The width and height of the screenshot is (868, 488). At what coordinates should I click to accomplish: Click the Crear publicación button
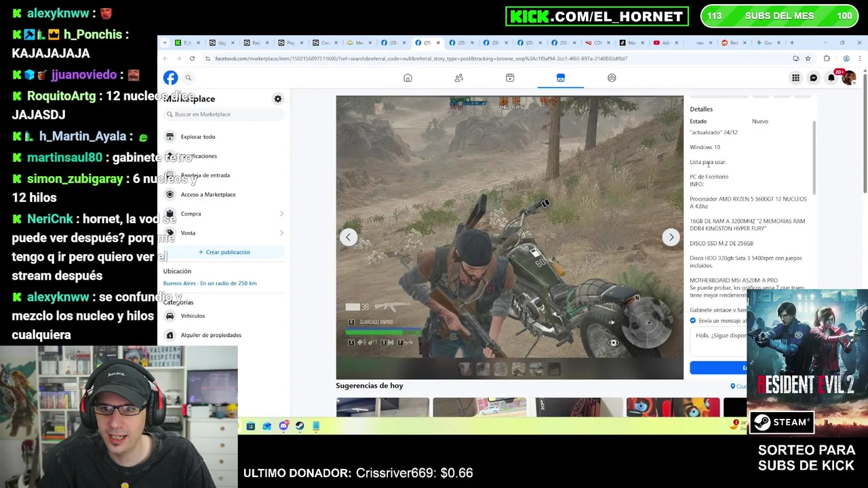(224, 252)
